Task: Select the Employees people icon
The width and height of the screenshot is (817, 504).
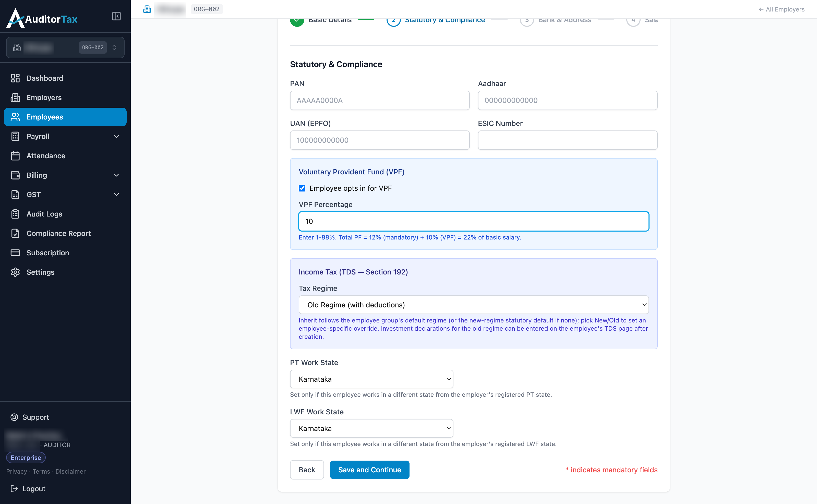Action: (x=15, y=117)
